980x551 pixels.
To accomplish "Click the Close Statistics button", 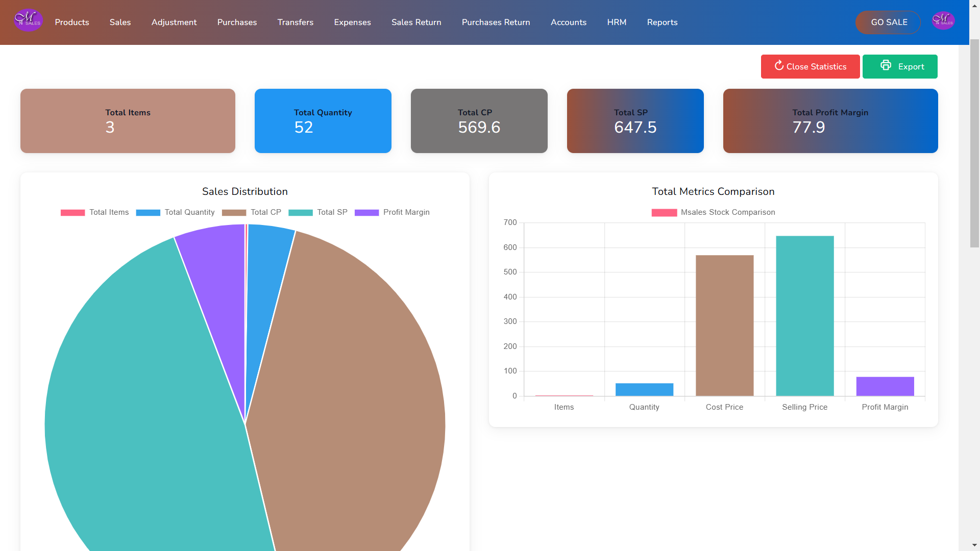I will pos(811,67).
